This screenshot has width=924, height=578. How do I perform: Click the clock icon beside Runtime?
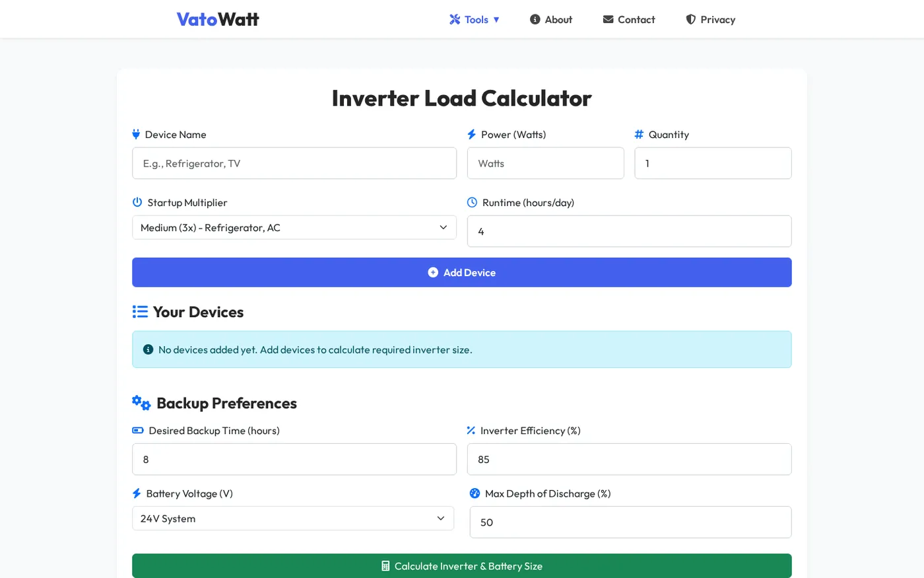[x=472, y=202]
